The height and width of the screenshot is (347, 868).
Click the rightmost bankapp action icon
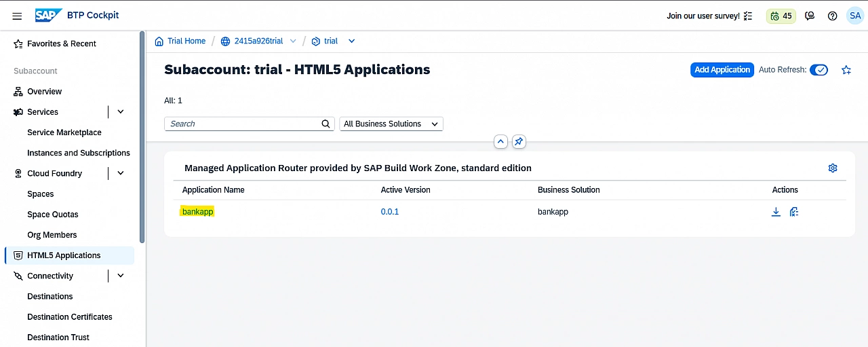[x=794, y=212]
